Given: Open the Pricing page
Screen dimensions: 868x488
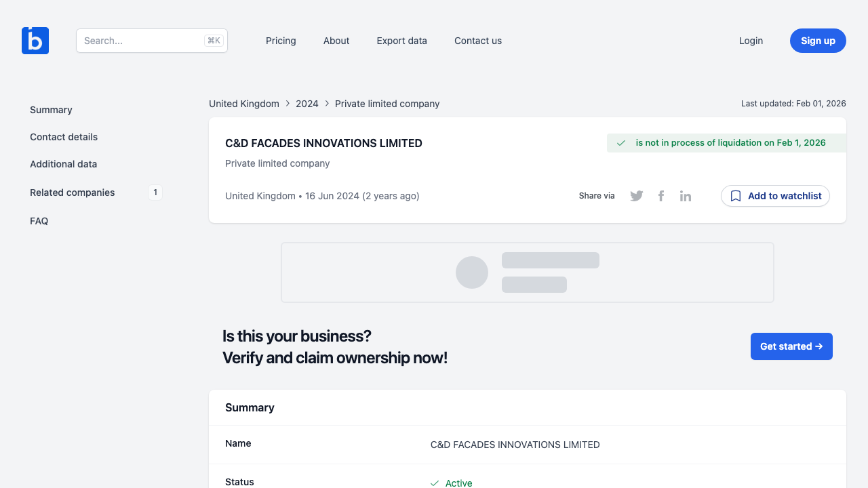Looking at the screenshot, I should click(281, 41).
